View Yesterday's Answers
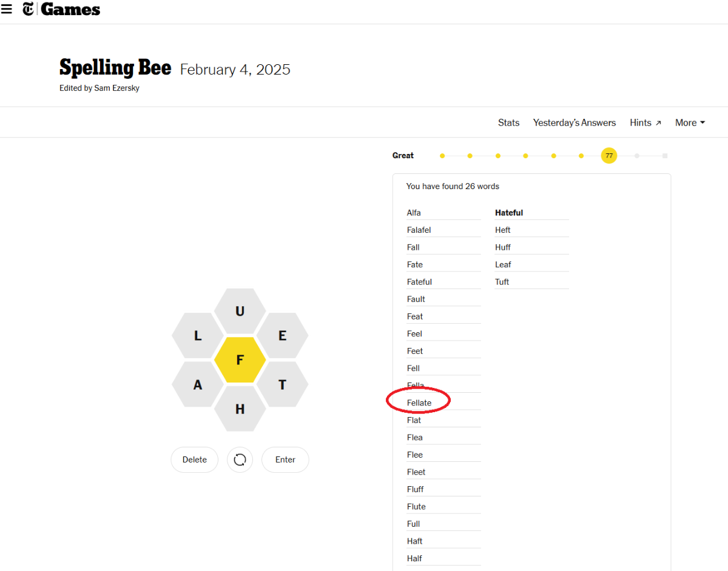The height and width of the screenshot is (571, 728). 575,122
